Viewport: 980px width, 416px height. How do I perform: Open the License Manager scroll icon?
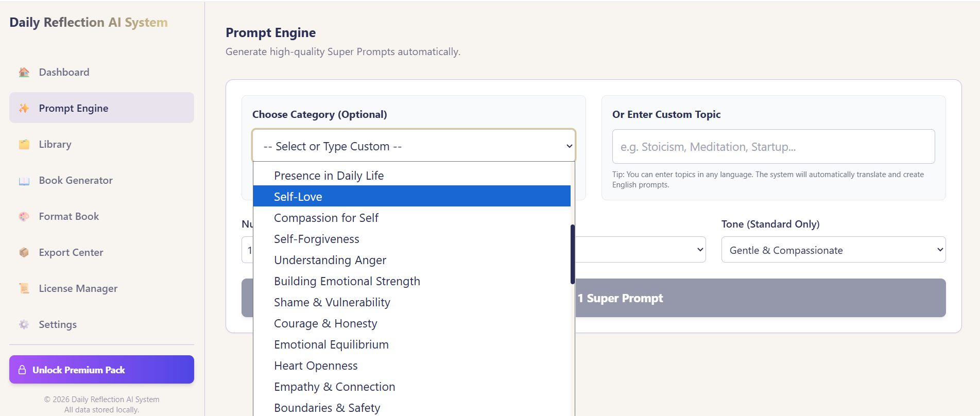(x=24, y=288)
